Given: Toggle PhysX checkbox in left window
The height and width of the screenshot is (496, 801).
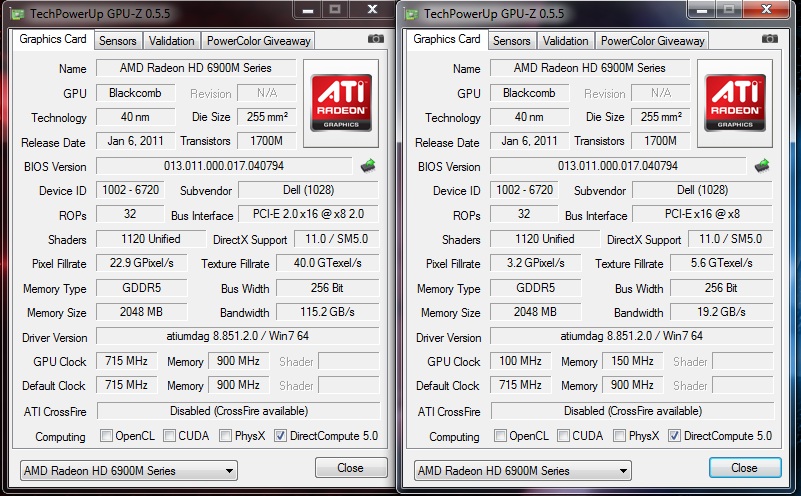Looking at the screenshot, I should (225, 436).
